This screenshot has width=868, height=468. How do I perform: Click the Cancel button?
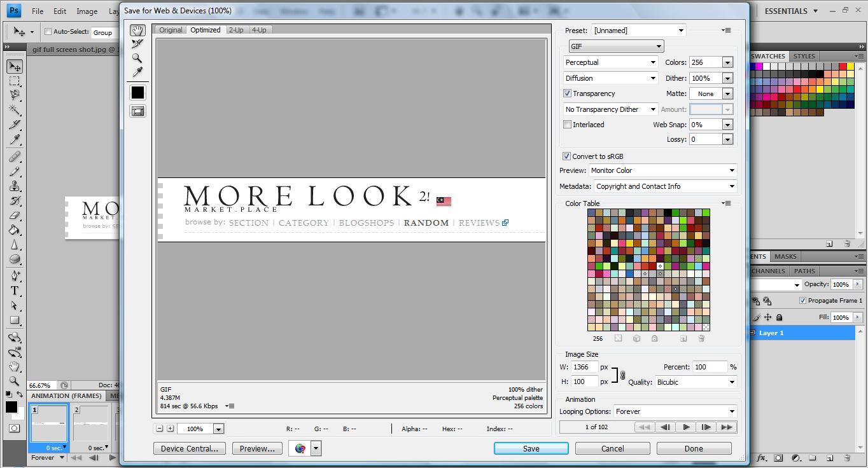[613, 448]
